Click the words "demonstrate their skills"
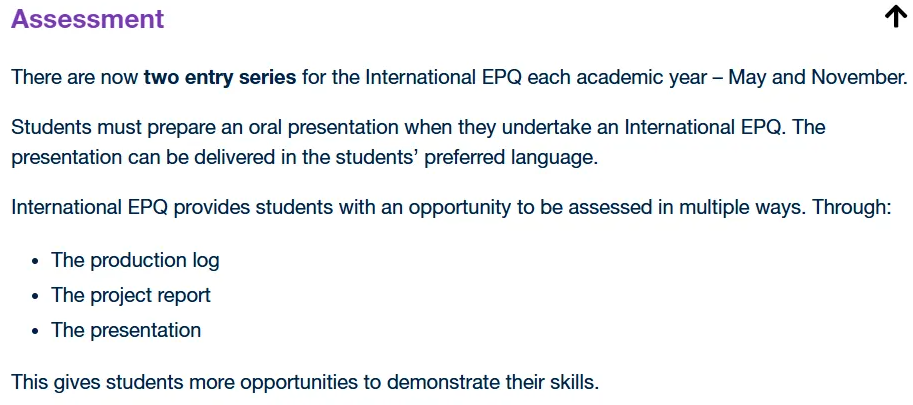The image size is (913, 405). [493, 382]
